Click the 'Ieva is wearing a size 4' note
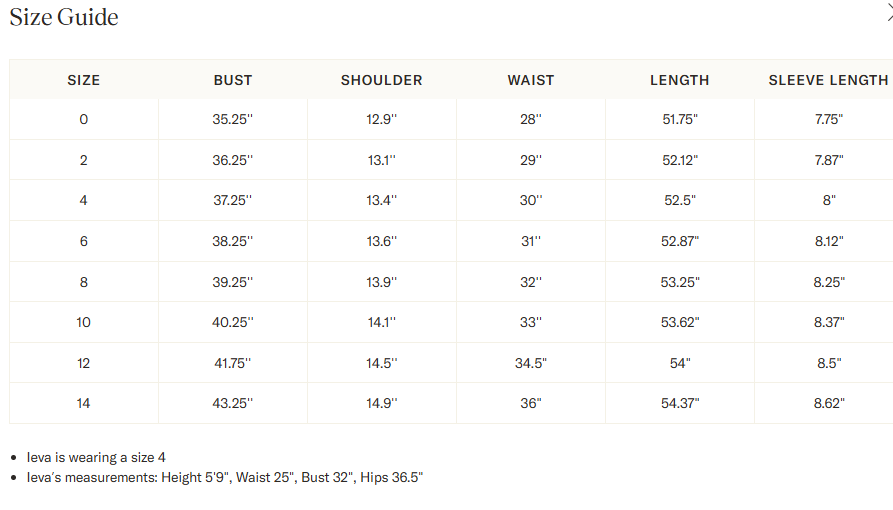Viewport: 893px width, 510px height. click(96, 457)
